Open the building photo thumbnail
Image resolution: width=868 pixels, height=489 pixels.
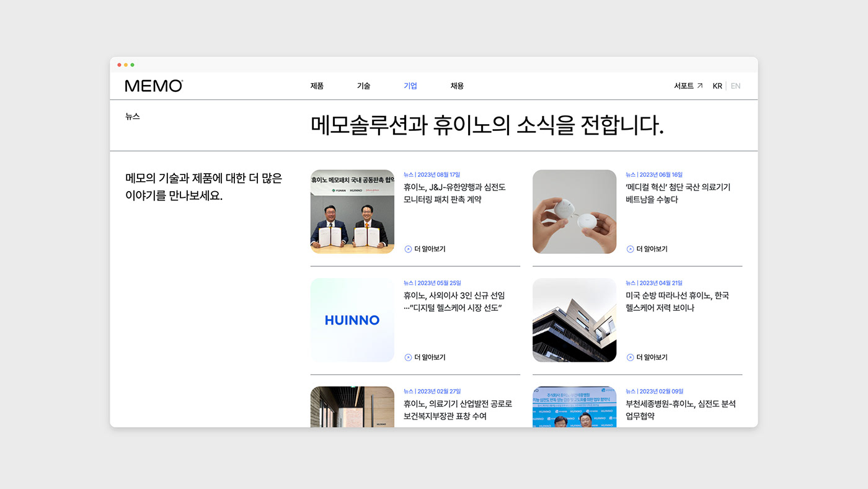(x=574, y=320)
